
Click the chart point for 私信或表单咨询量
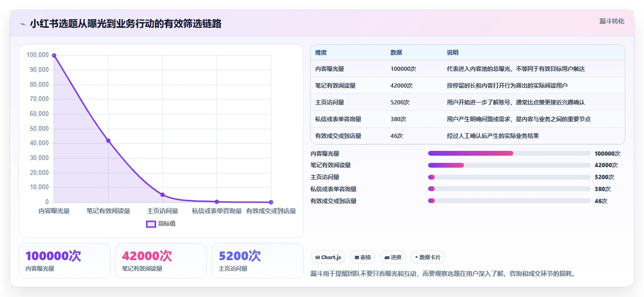pos(217,202)
